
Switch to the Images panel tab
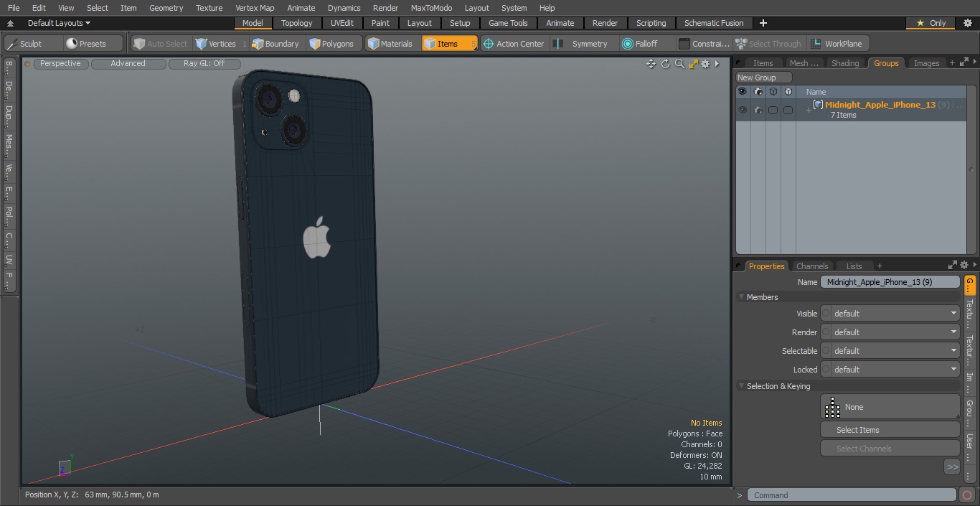pos(926,63)
